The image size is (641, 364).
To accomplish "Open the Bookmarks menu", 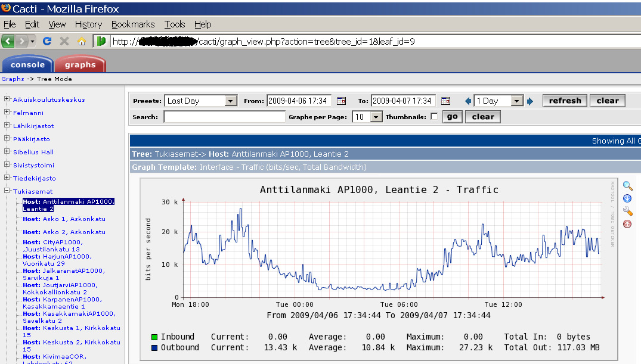I will (x=133, y=24).
